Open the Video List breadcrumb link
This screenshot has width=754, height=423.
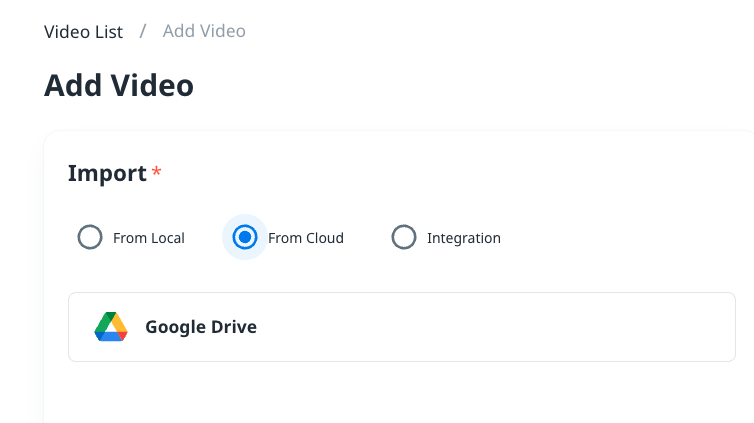pos(83,32)
